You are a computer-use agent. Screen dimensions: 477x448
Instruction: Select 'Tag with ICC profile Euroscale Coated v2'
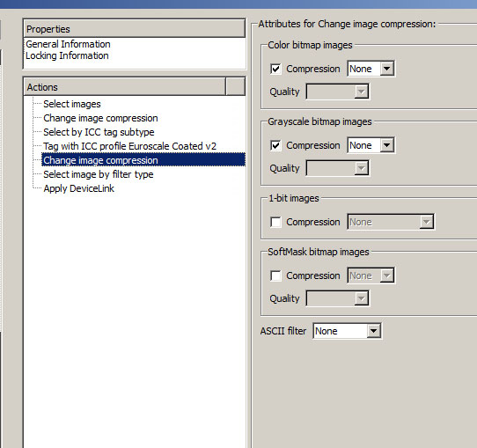tap(130, 146)
